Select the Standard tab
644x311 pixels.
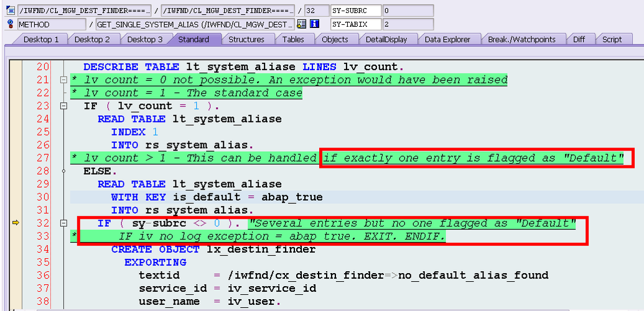tap(194, 39)
